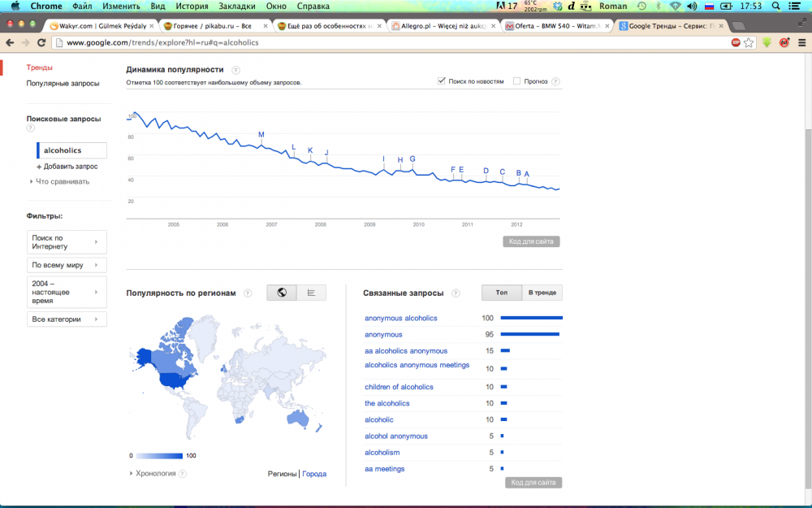This screenshot has width=812, height=508.
Task: Reload the page with the refresh icon
Action: click(42, 42)
